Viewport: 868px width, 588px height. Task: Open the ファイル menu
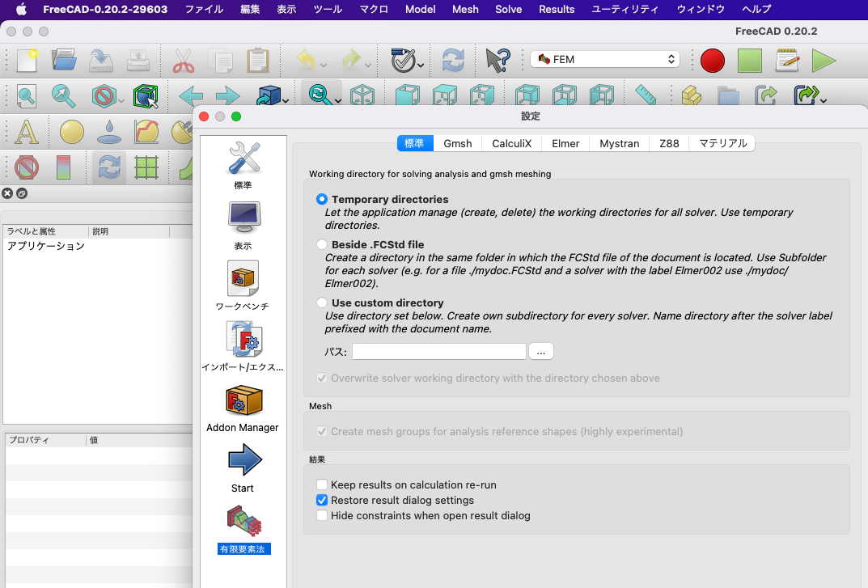pos(204,10)
